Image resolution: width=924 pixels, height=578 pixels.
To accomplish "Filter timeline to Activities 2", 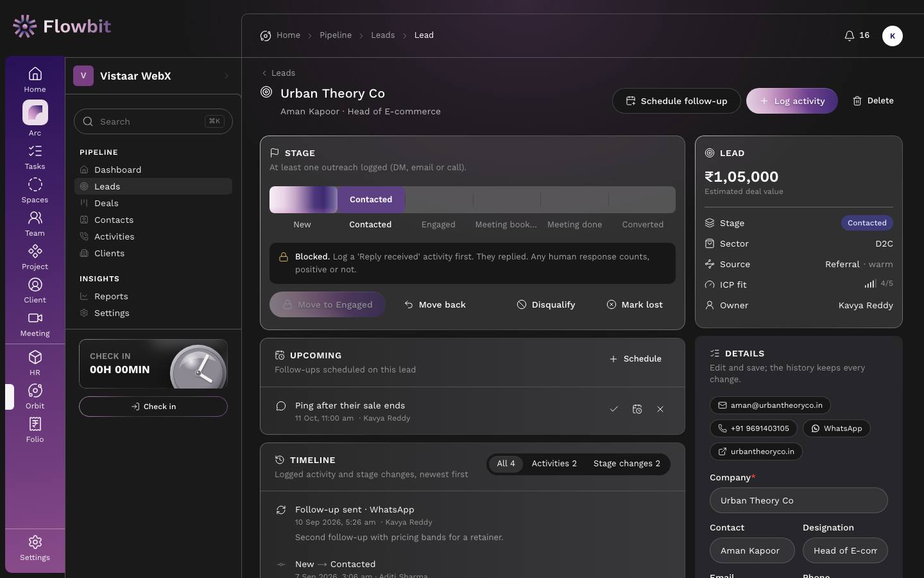I will [x=554, y=464].
